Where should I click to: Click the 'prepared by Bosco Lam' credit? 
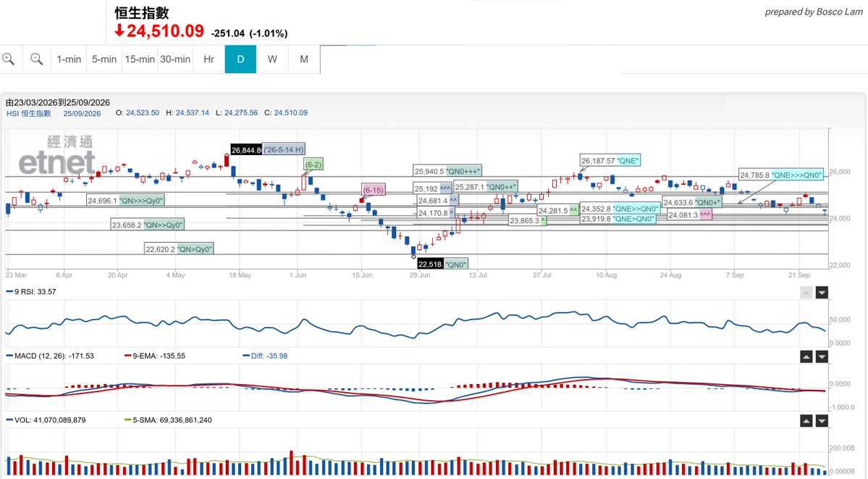coord(814,12)
